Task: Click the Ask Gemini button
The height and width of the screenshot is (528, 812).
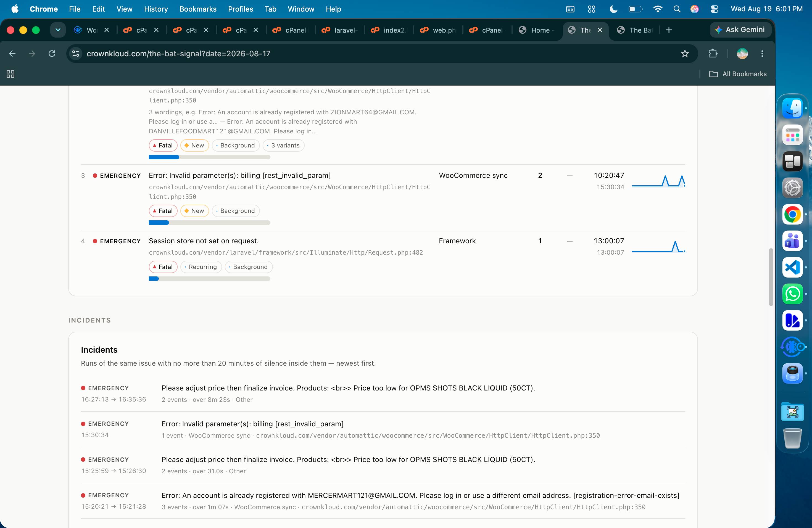Action: pos(740,30)
